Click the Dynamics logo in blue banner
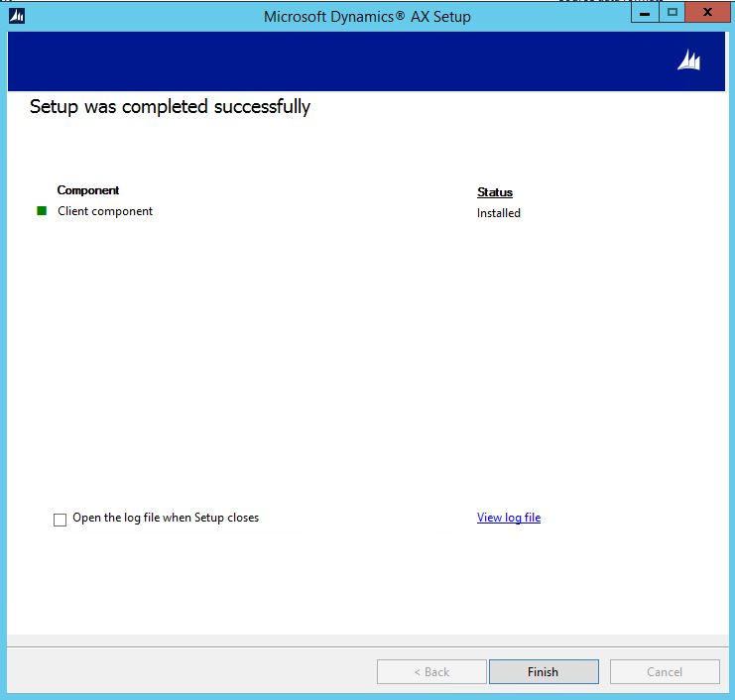 (x=688, y=60)
